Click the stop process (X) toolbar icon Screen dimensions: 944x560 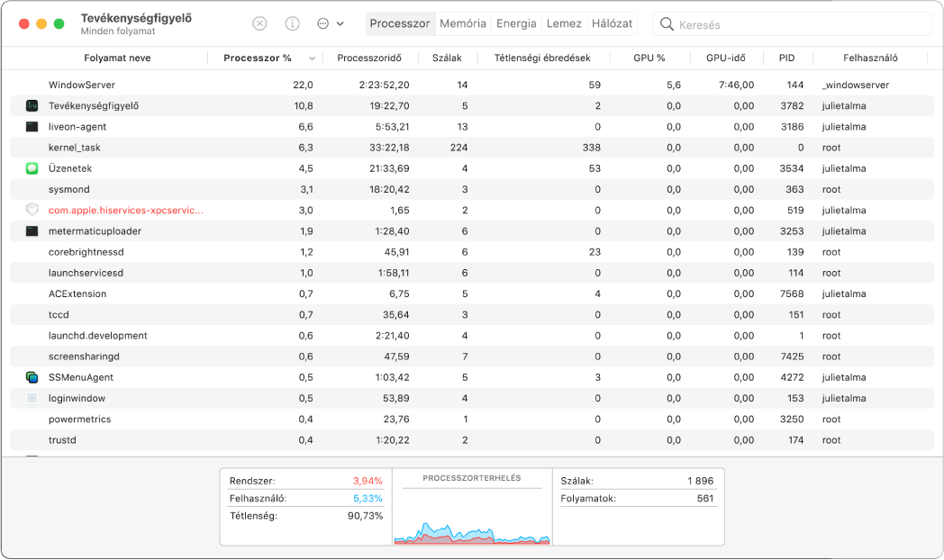[259, 23]
